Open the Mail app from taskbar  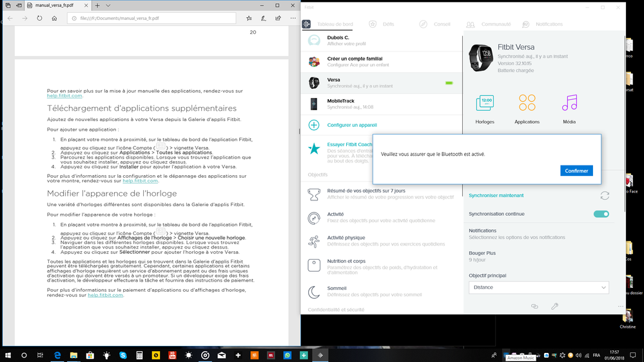click(x=221, y=356)
